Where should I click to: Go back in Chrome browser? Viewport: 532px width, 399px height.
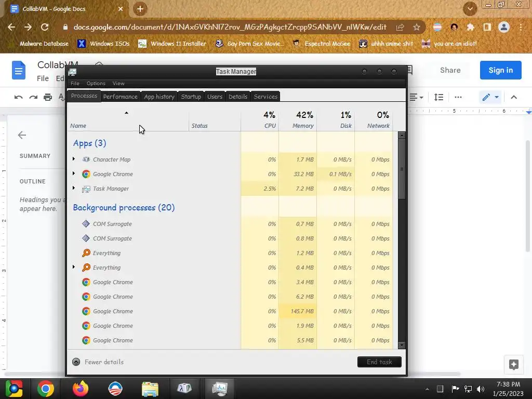(11, 27)
